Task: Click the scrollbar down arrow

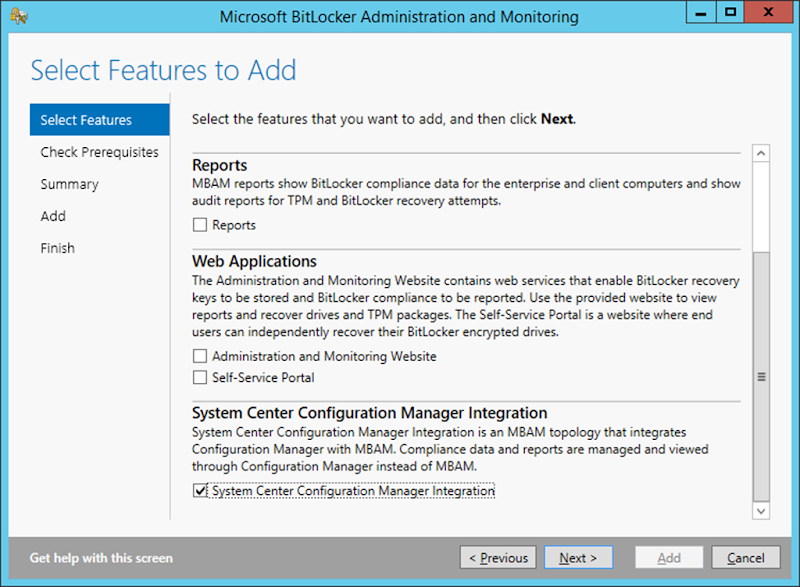Action: (x=761, y=511)
